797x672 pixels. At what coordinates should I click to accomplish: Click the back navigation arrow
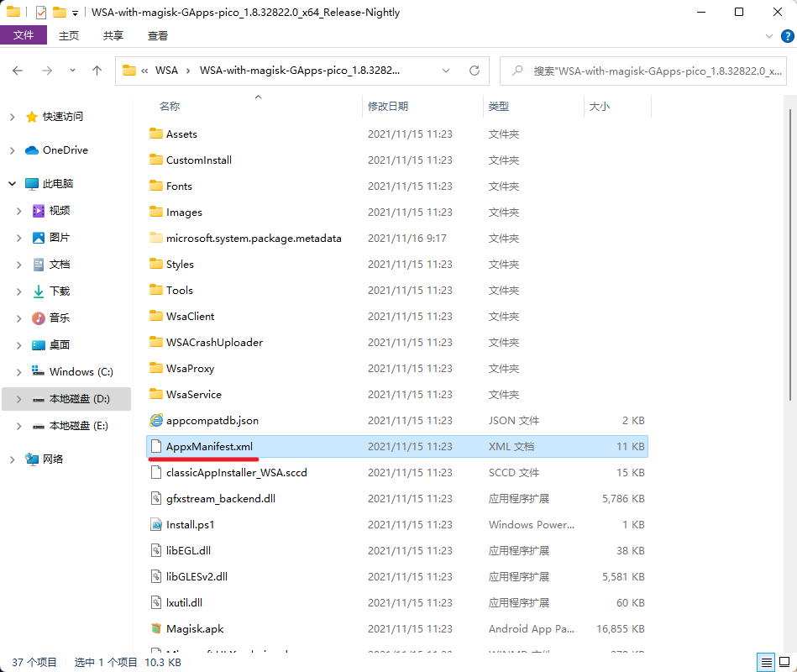point(17,71)
